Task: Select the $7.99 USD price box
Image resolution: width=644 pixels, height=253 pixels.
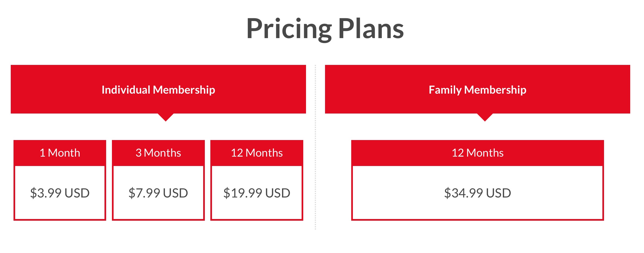Action: (x=158, y=193)
